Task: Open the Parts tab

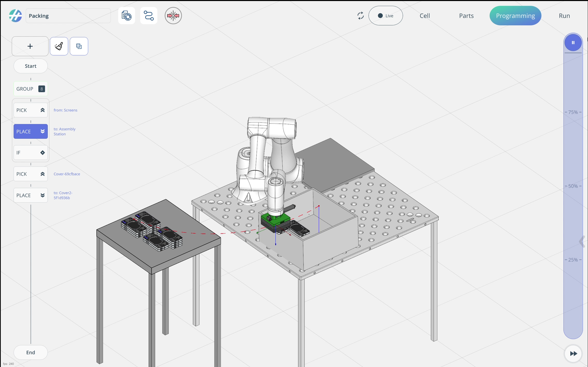Action: 466,16
